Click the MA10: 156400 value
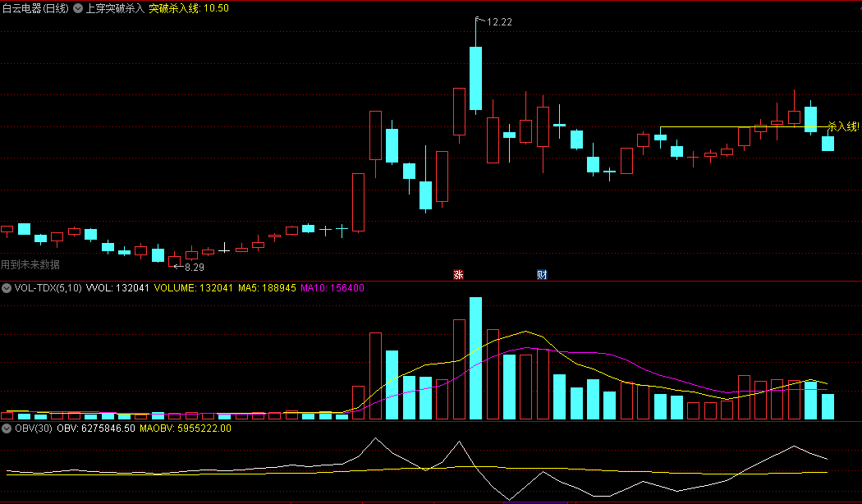 [x=332, y=288]
